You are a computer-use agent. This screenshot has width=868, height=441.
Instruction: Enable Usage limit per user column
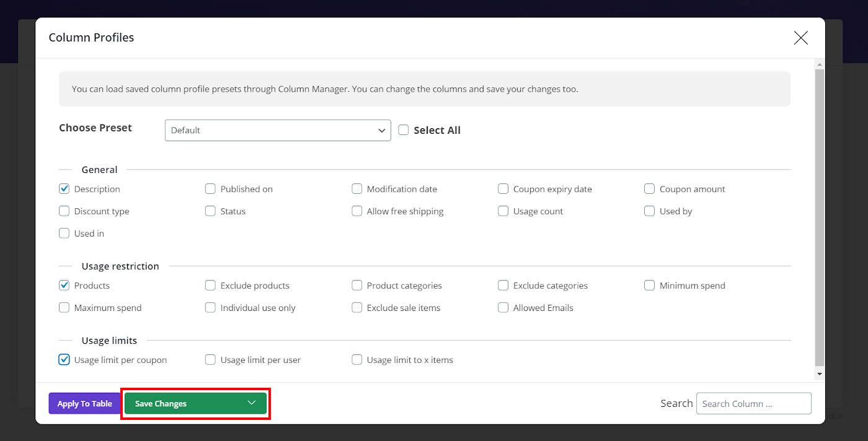210,360
